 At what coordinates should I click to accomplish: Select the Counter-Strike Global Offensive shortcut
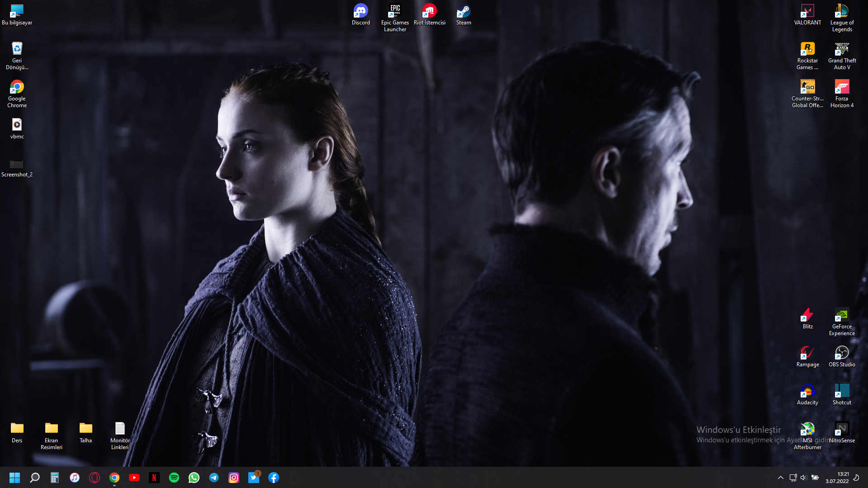[808, 94]
